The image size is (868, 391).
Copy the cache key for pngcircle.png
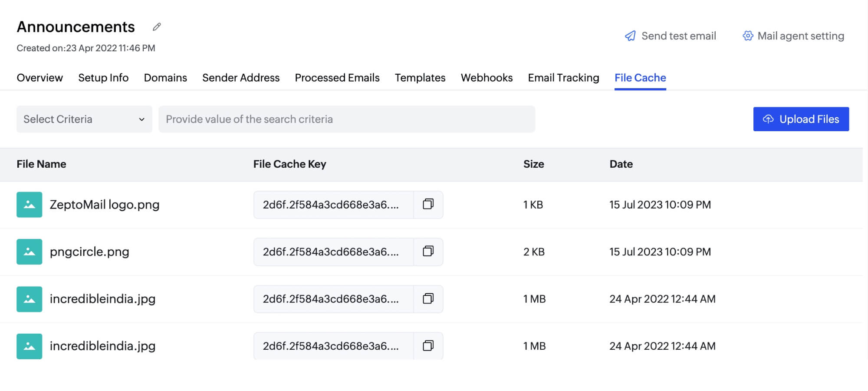pos(428,252)
